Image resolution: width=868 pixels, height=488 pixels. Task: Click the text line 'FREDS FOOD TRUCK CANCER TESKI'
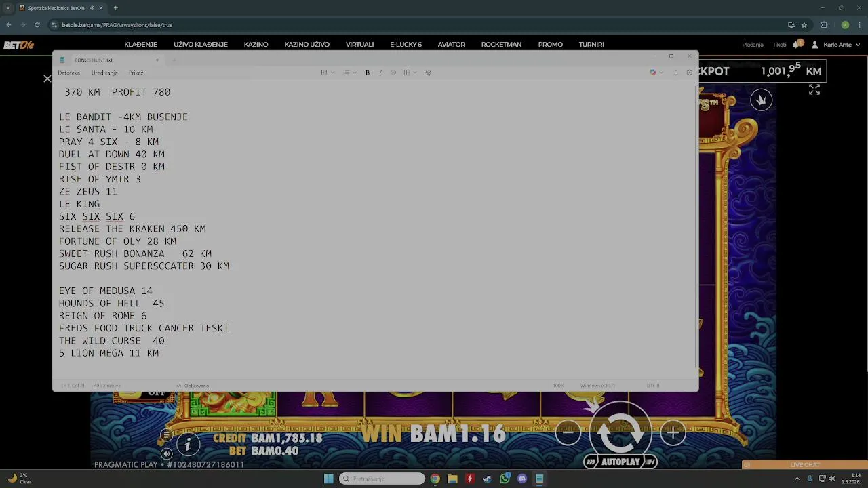tap(144, 328)
